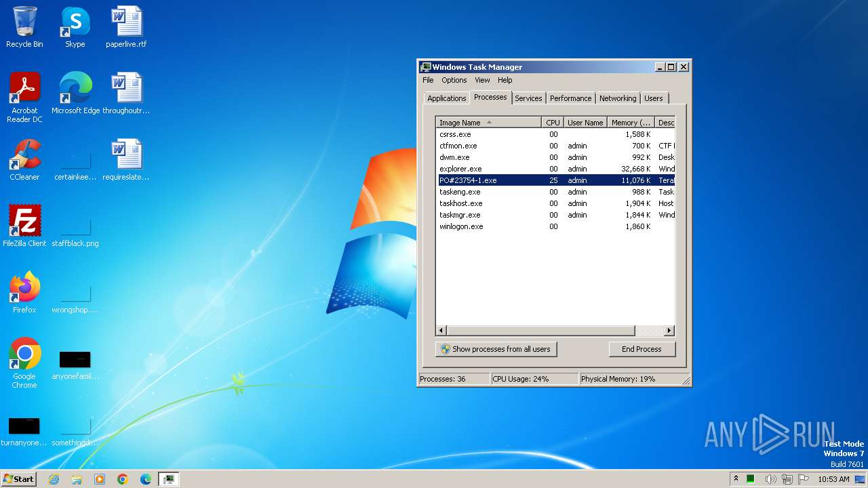Sort processes by Memory column
The image size is (868, 488).
(631, 123)
